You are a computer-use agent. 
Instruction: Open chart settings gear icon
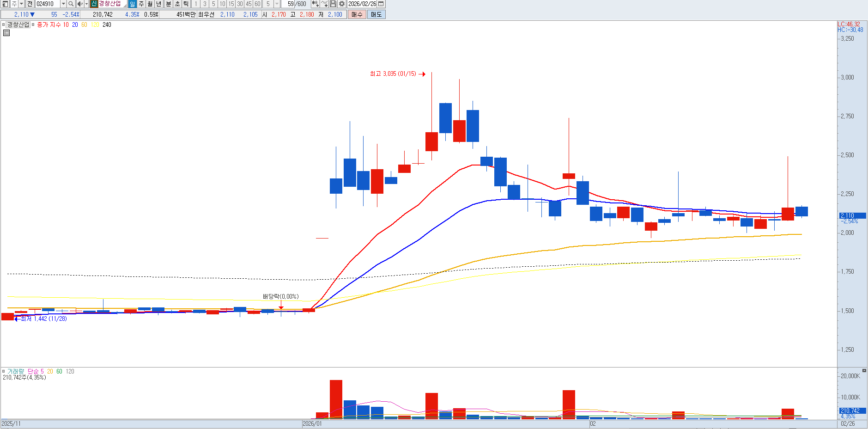pyautogui.click(x=342, y=4)
